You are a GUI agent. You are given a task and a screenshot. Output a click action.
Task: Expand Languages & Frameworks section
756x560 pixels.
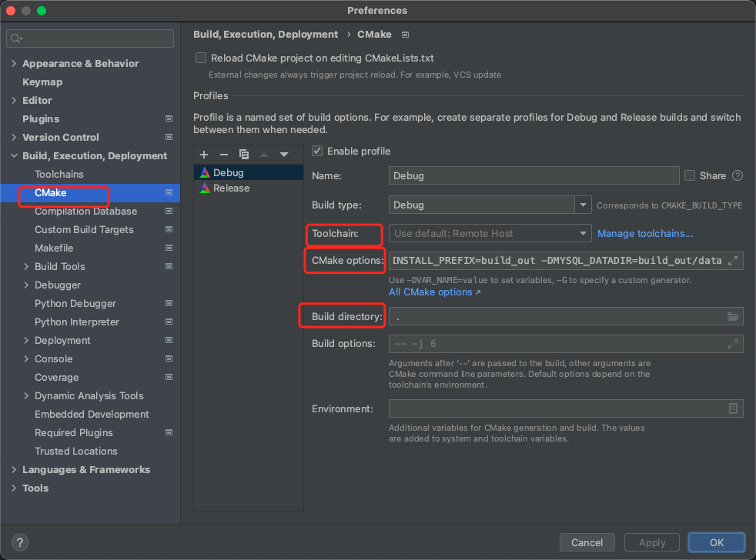14,469
